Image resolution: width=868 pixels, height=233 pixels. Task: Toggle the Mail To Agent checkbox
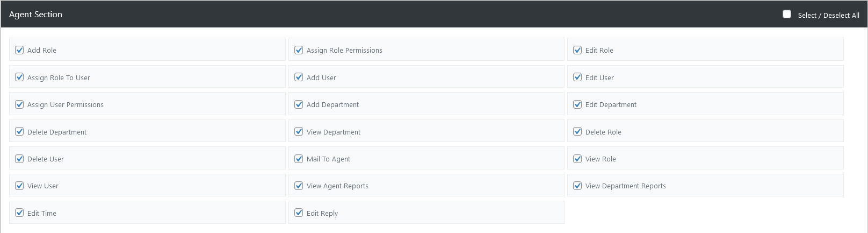coord(299,159)
